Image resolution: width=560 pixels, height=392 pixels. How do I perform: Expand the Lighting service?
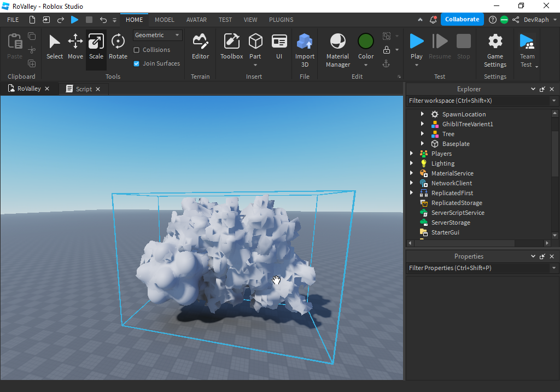click(x=411, y=163)
